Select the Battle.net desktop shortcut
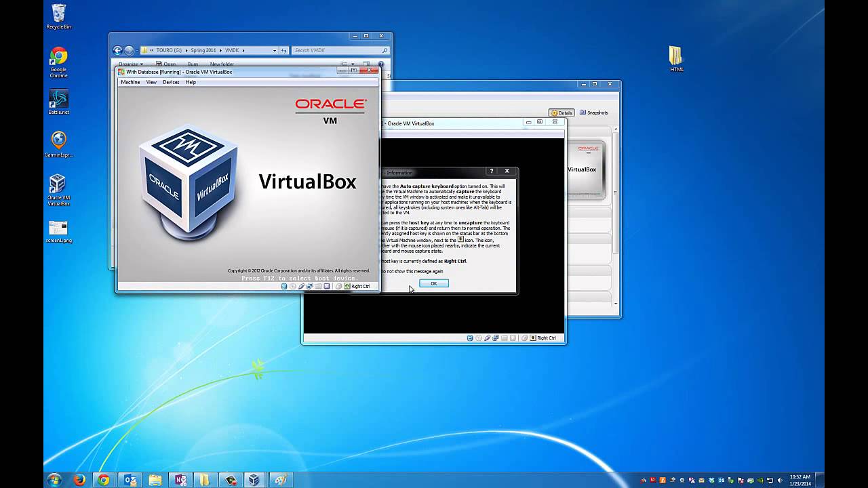Viewport: 868px width, 488px height. coord(58,102)
